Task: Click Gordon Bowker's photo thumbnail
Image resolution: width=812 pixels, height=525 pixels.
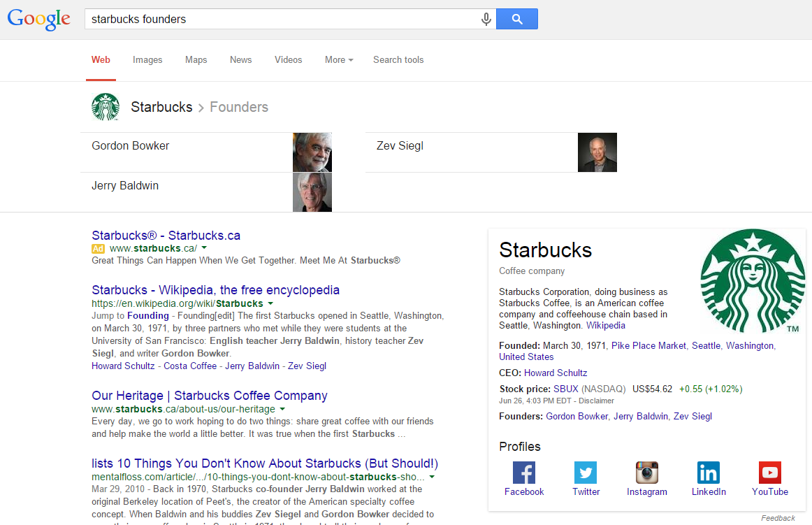Action: tap(312, 152)
